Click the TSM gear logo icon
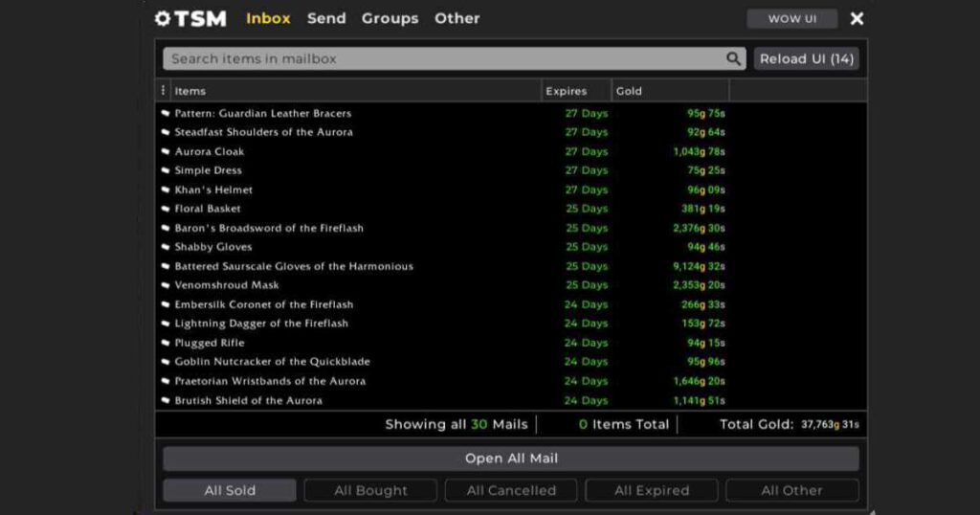The height and width of the screenshot is (515, 980). [x=162, y=18]
